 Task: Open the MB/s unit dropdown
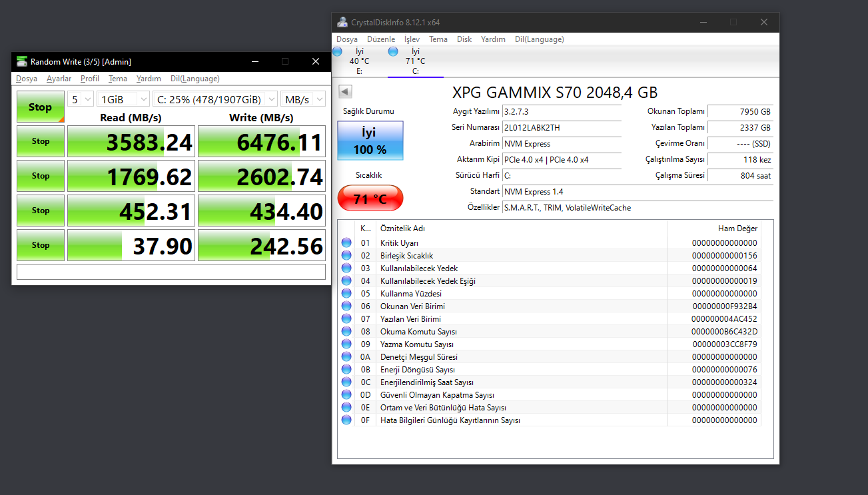pyautogui.click(x=303, y=99)
